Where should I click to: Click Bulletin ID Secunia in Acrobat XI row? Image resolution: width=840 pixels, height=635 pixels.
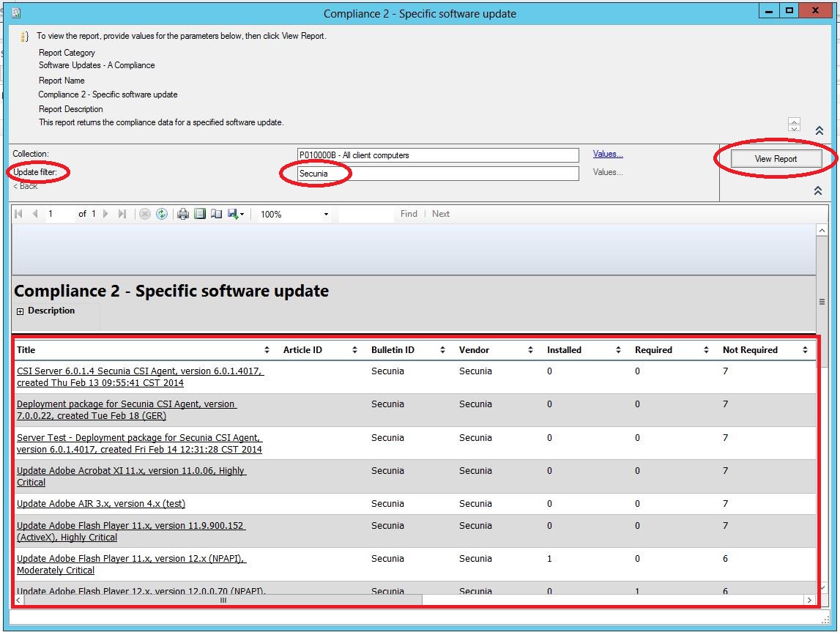point(387,470)
